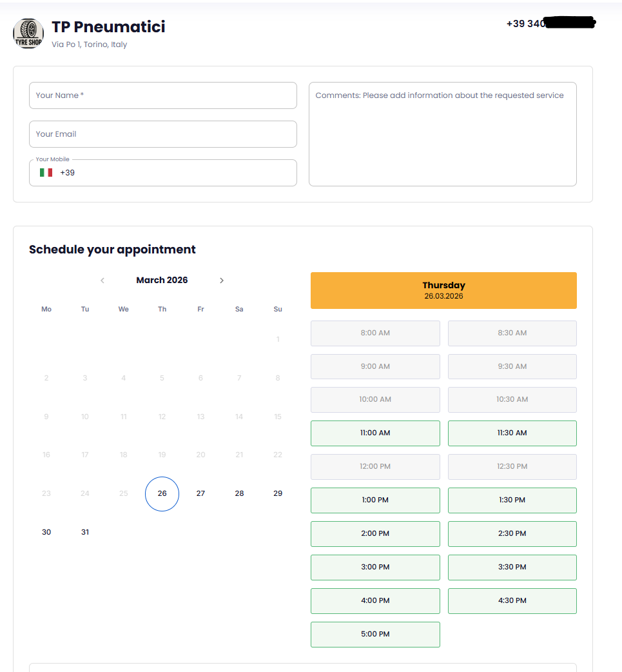
Task: Navigate to February with the left calendar arrow
Action: 102,280
